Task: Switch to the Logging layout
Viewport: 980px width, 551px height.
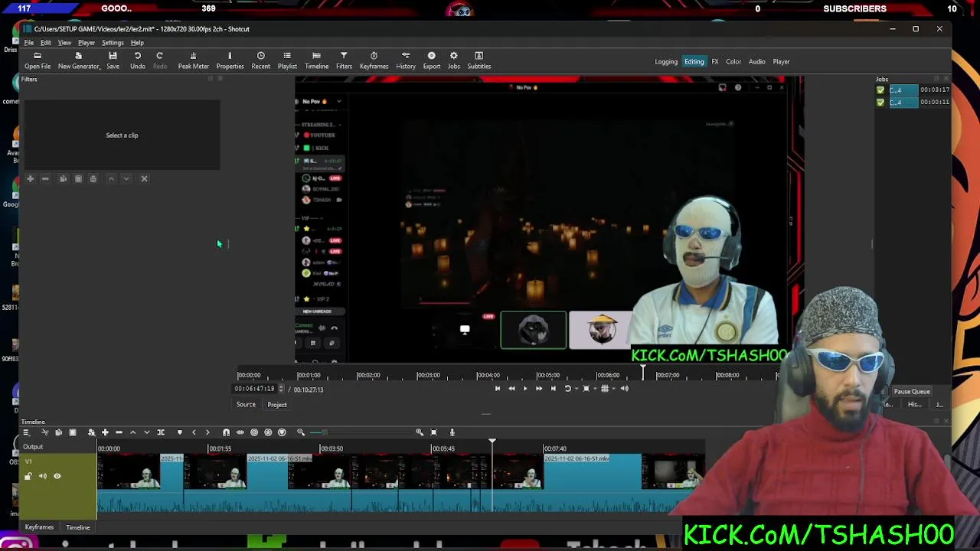Action: (x=666, y=62)
